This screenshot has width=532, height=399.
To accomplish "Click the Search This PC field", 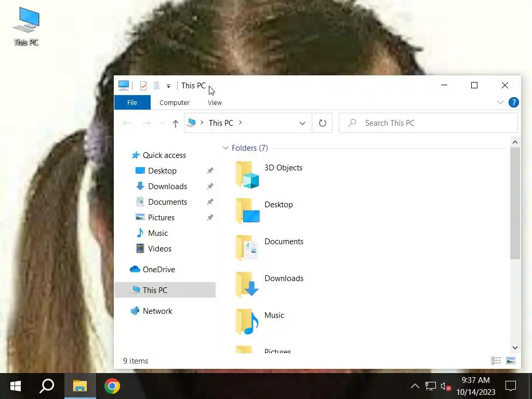I will pos(428,123).
